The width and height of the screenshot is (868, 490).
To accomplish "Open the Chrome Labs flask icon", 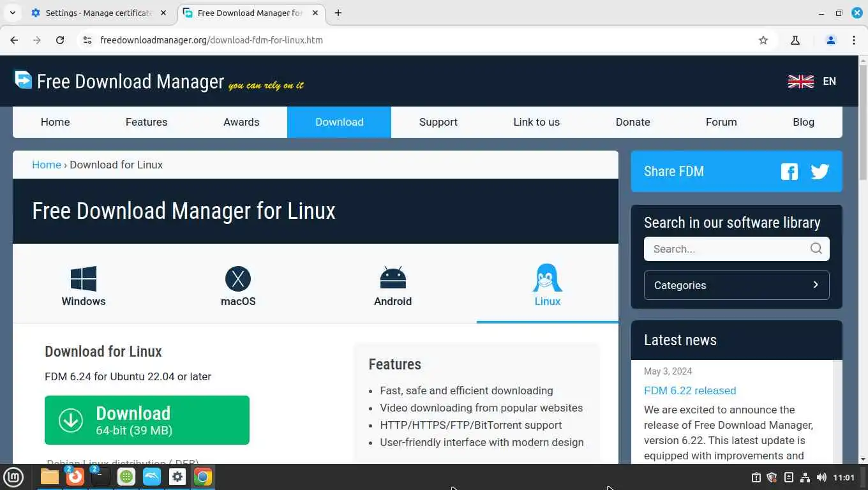I will click(x=795, y=40).
